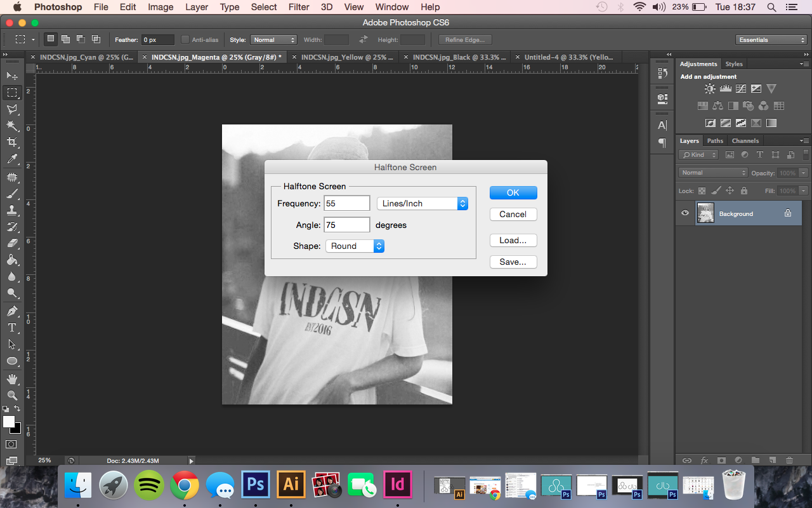The width and height of the screenshot is (812, 508).
Task: Click the Load... button
Action: pyautogui.click(x=513, y=240)
